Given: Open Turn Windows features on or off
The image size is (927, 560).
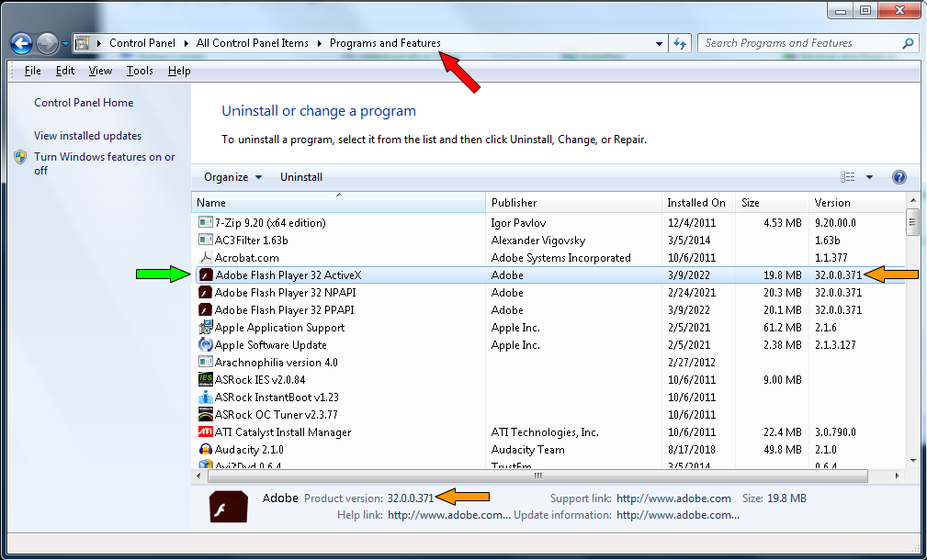Looking at the screenshot, I should pyautogui.click(x=104, y=163).
